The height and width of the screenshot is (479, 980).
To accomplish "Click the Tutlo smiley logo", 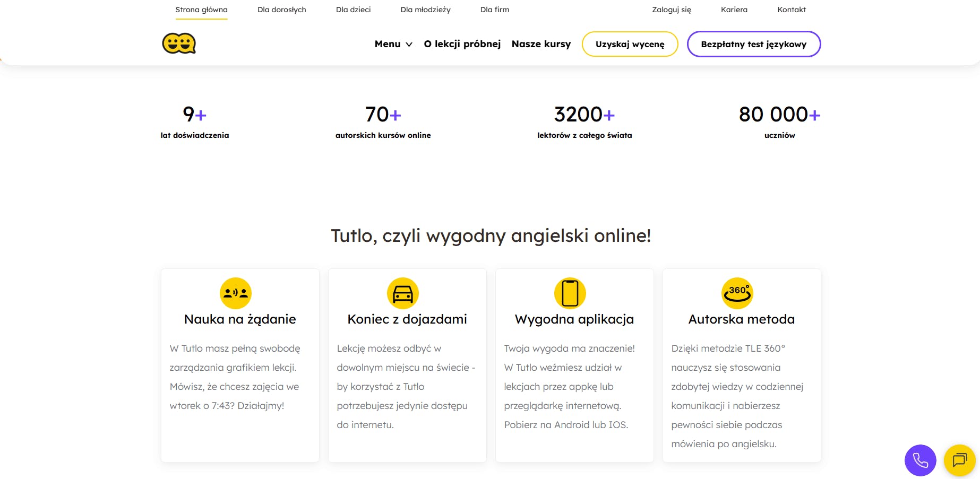I will [179, 43].
